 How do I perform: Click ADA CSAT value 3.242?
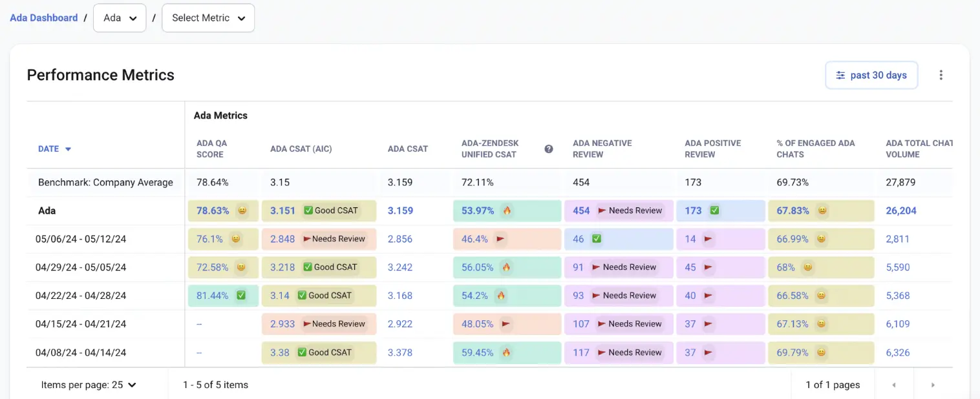[400, 267]
